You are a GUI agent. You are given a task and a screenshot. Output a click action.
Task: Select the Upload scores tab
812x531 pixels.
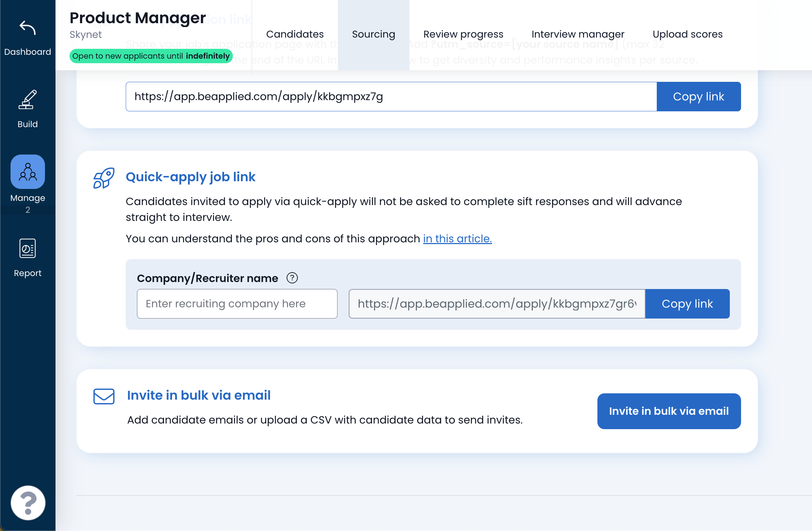click(x=687, y=34)
